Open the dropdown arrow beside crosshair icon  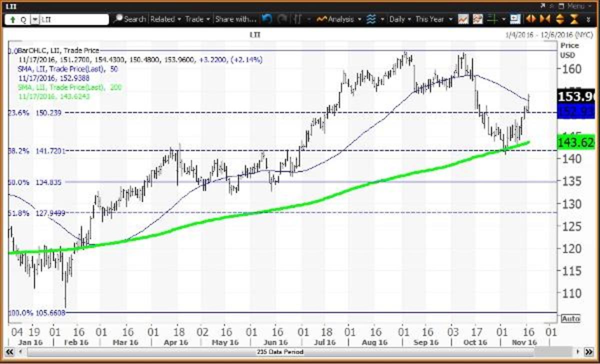click(503, 19)
